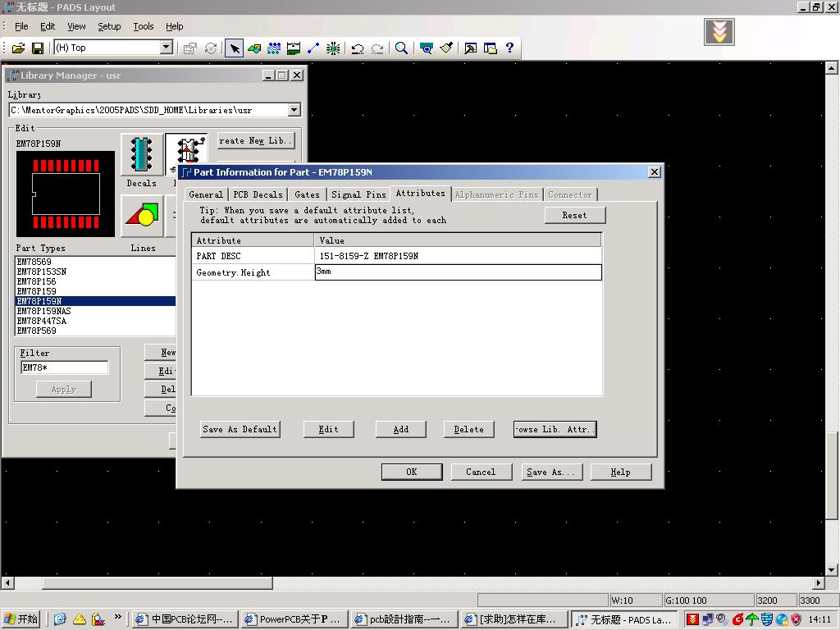
Task: Open the Design toolbar icon
Action: pos(274,48)
